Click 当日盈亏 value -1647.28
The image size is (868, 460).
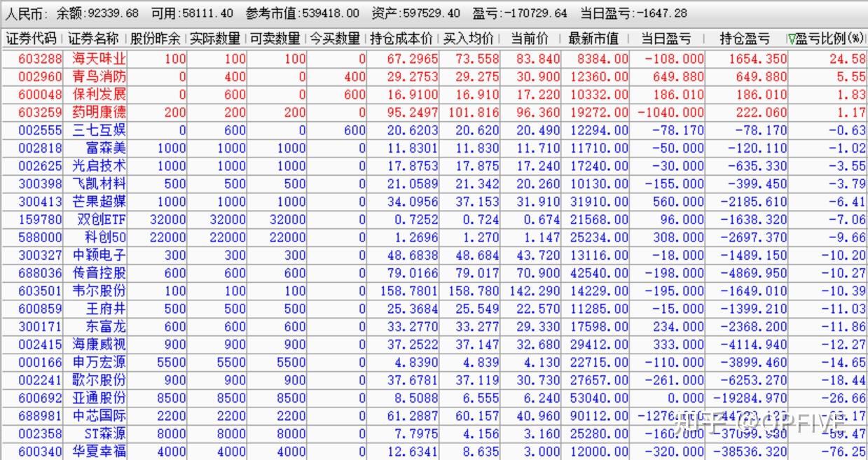coord(661,13)
